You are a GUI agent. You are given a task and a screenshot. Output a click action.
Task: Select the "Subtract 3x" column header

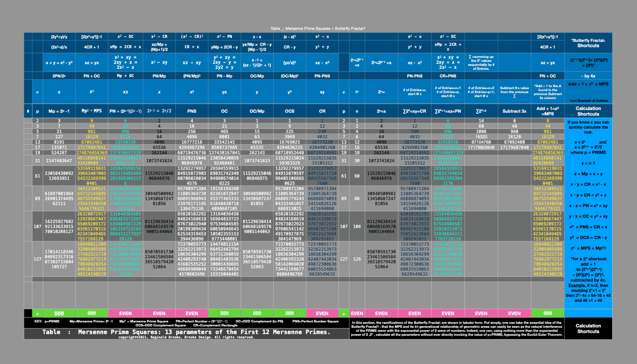tap(514, 111)
